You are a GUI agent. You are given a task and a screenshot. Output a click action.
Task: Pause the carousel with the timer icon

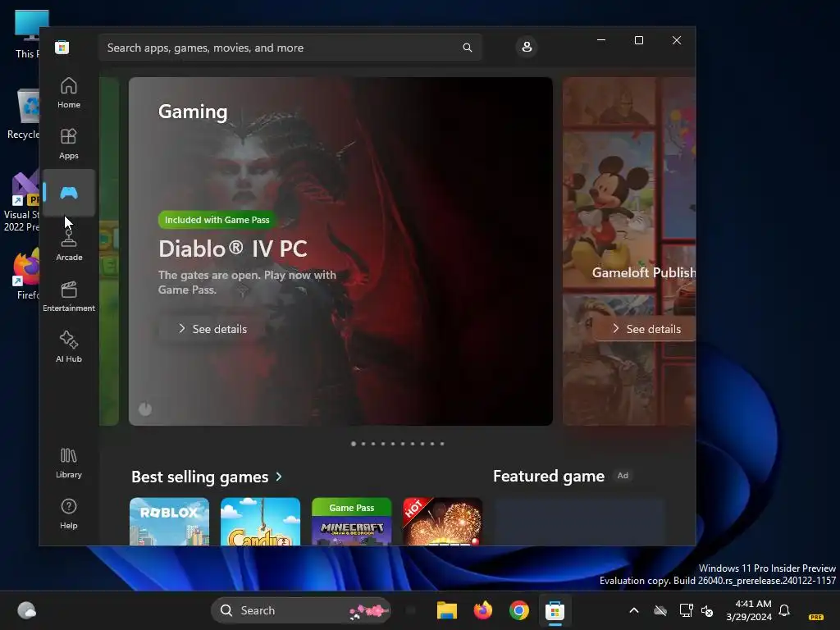[x=145, y=409]
